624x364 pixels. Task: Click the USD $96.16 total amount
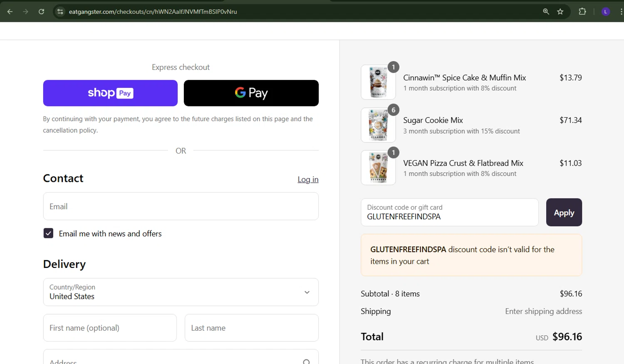pyautogui.click(x=559, y=337)
